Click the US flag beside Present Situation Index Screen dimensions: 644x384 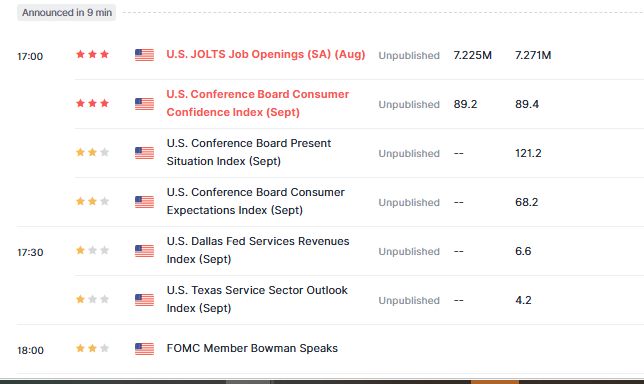point(145,153)
